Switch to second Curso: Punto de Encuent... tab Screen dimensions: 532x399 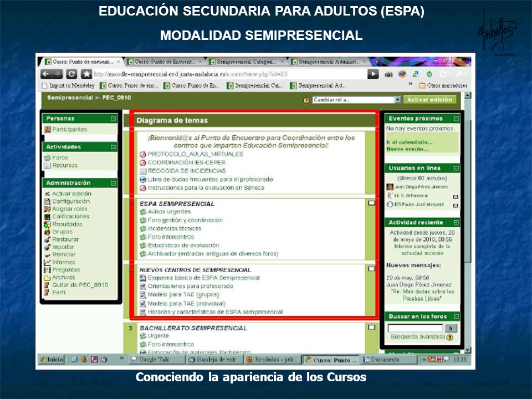[x=164, y=62]
